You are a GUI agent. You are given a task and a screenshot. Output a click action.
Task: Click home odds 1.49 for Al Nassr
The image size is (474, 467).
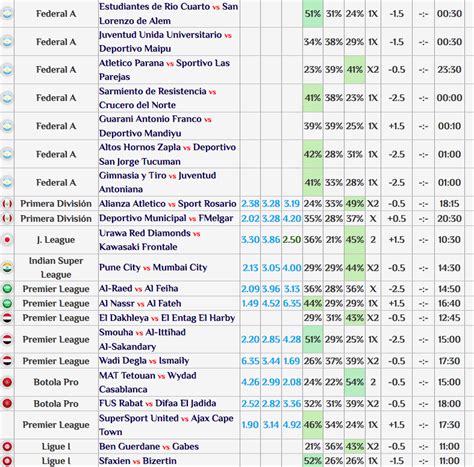click(x=250, y=303)
